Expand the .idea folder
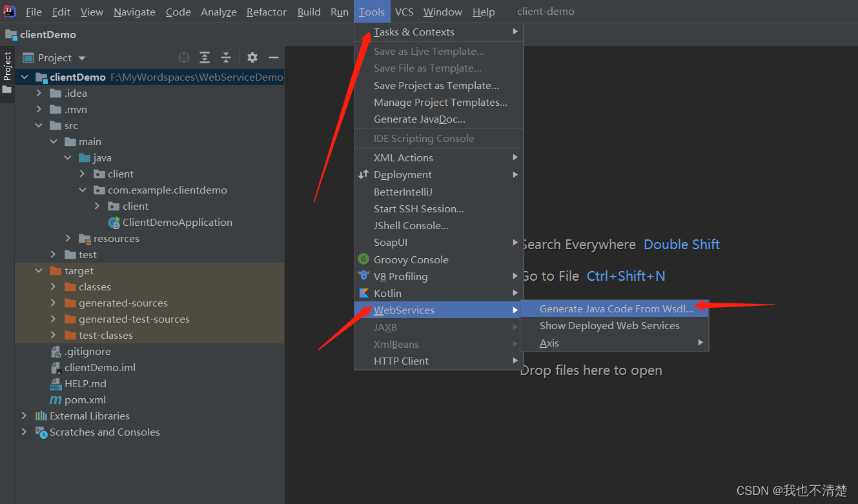 click(x=39, y=94)
